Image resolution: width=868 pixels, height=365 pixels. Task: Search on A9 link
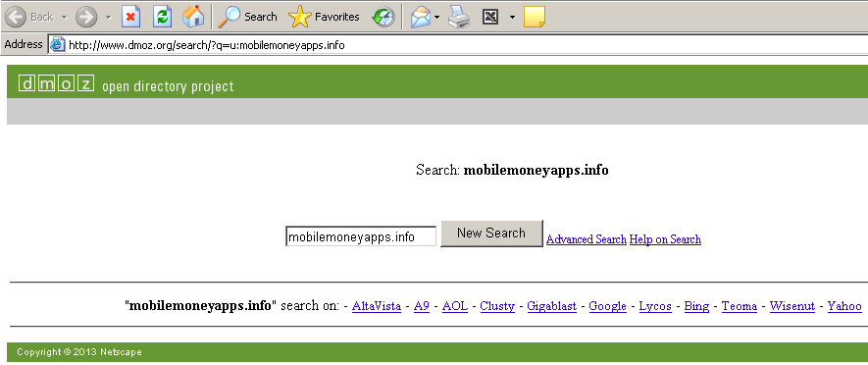422,306
